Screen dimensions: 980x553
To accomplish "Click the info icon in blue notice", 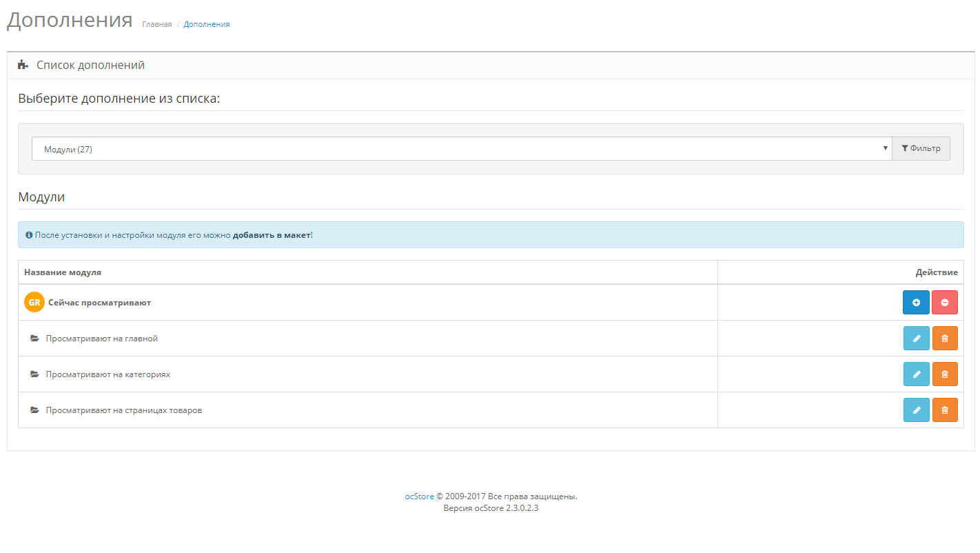I will tap(29, 235).
